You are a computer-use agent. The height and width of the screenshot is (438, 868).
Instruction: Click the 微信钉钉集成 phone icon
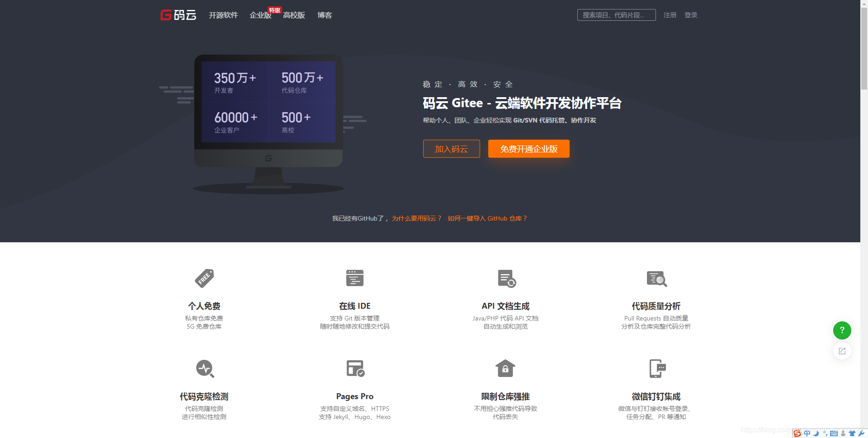(x=657, y=368)
